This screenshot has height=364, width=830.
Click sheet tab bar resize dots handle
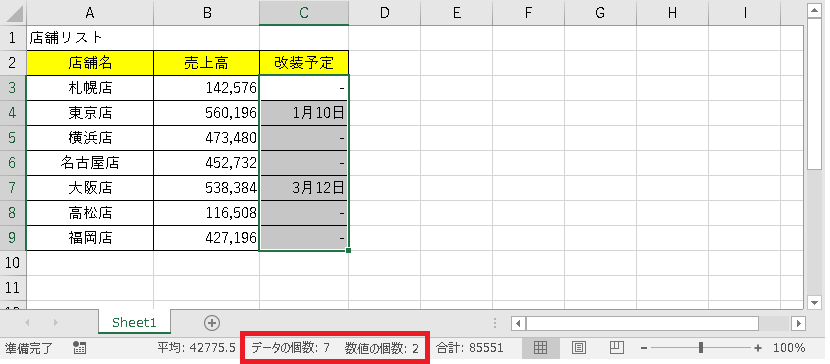495,323
